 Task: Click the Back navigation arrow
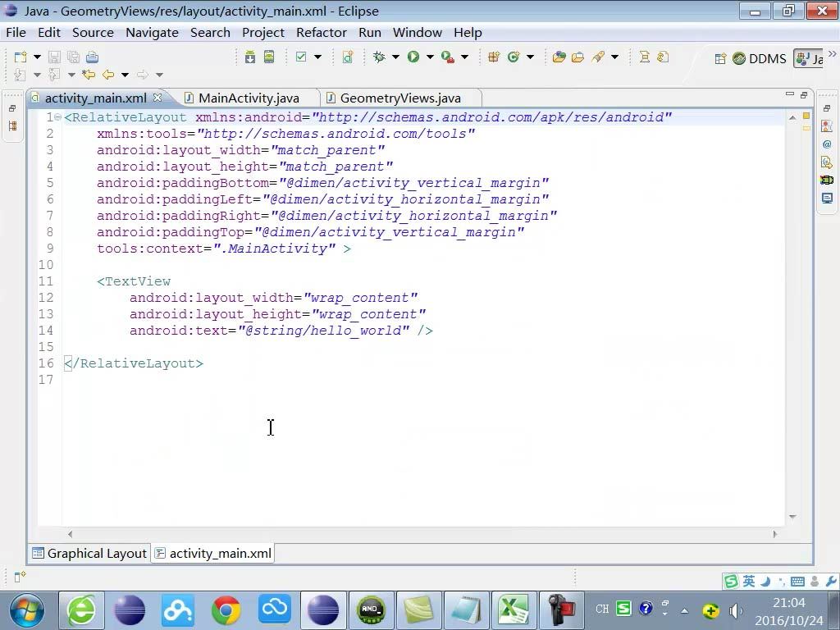click(108, 75)
